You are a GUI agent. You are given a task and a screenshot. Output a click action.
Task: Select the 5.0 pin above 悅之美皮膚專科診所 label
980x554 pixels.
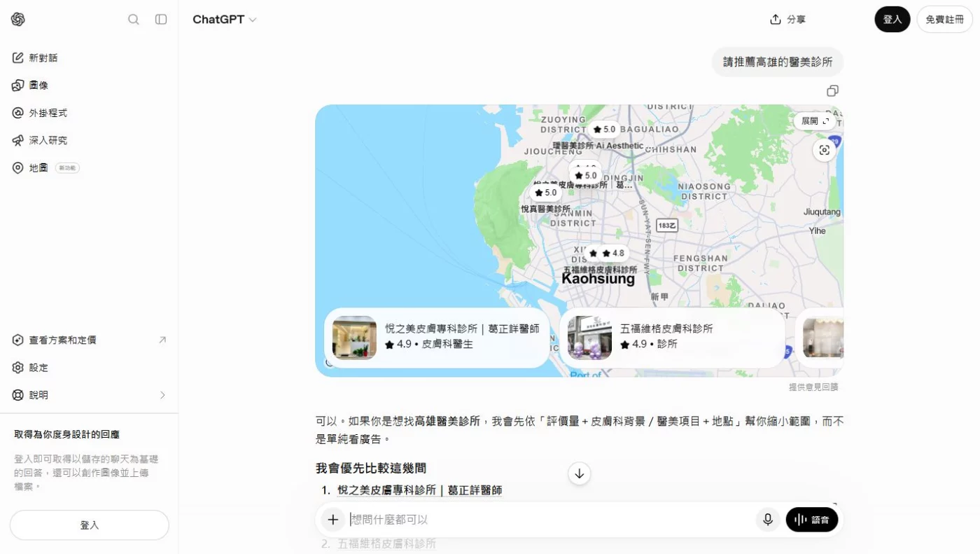[585, 176]
